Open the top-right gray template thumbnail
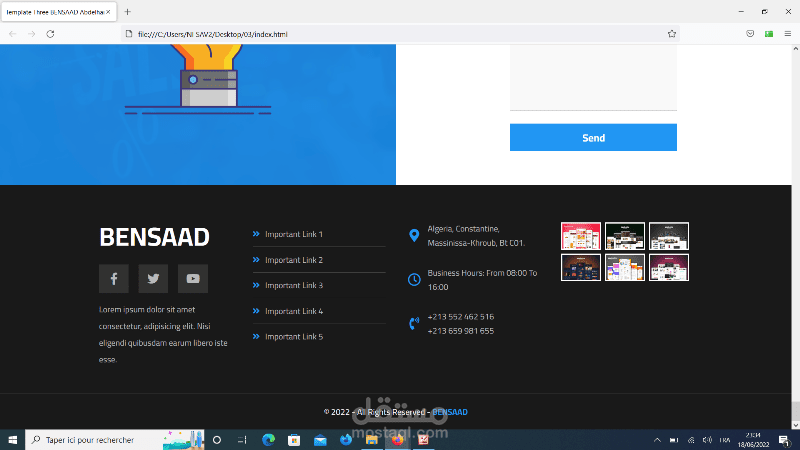 pyautogui.click(x=669, y=236)
